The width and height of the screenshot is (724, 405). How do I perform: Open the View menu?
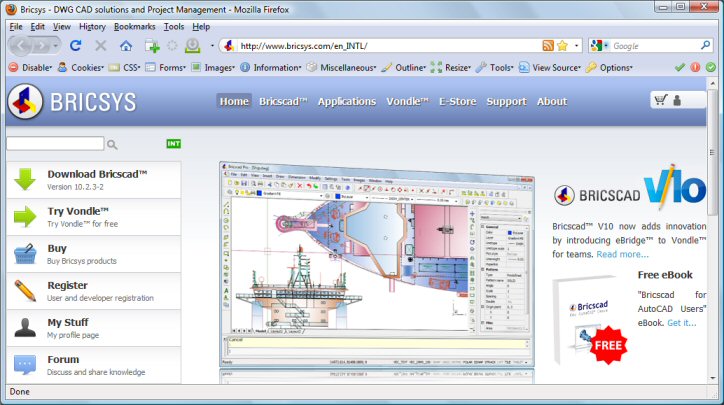point(61,26)
